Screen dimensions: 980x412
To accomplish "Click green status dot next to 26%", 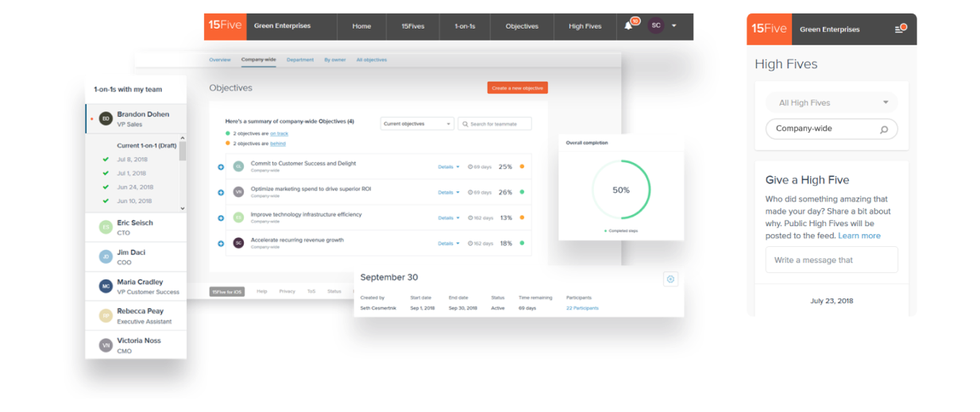I will pos(522,192).
